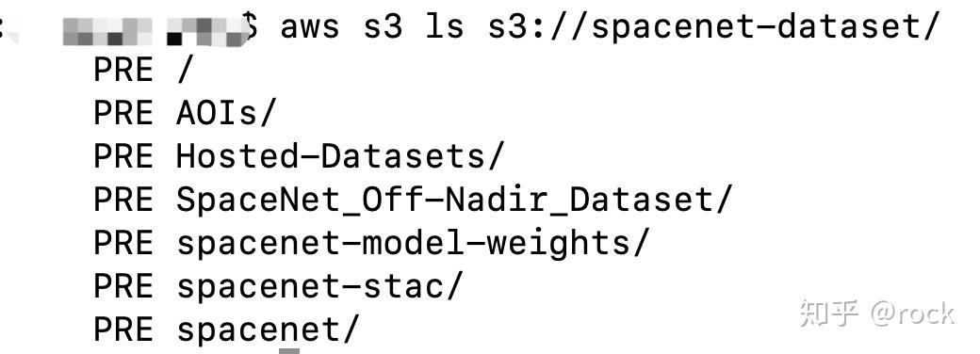Click the shell prompt dollar sign
980x354 pixels.
250,26
